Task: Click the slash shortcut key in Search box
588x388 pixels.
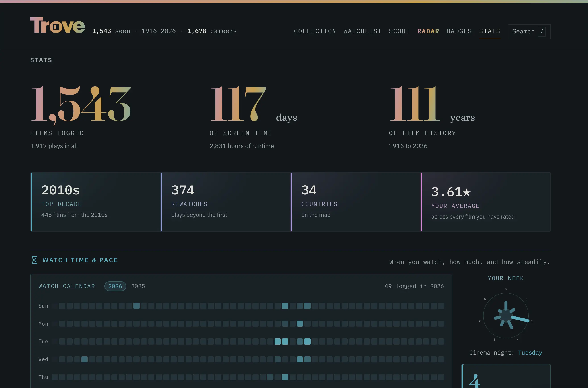Action: click(542, 31)
